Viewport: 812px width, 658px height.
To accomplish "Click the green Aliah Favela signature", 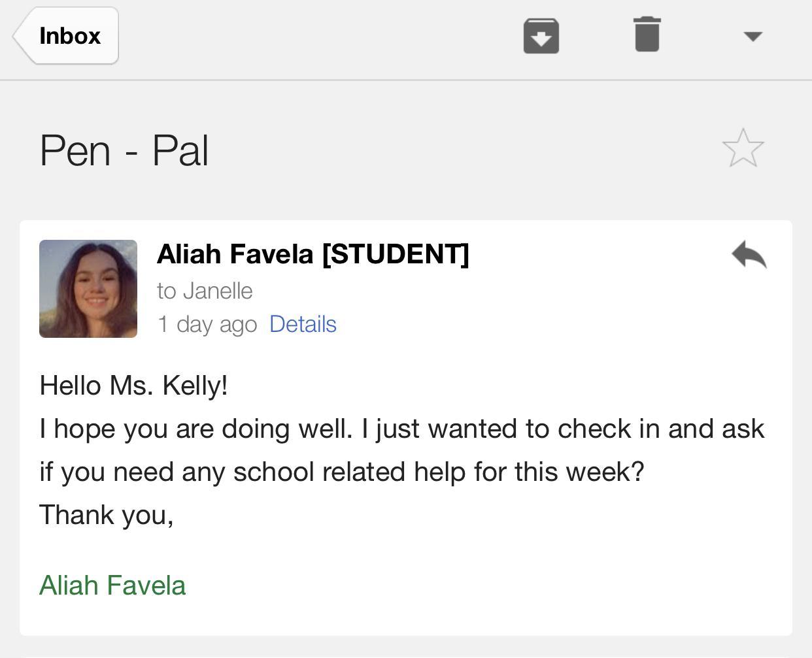I will 112,585.
